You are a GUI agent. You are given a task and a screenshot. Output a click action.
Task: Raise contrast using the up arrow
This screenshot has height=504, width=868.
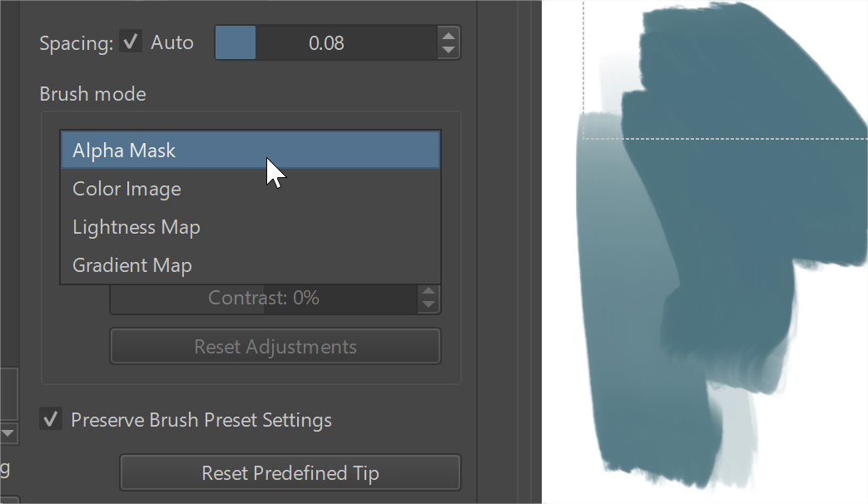(429, 291)
